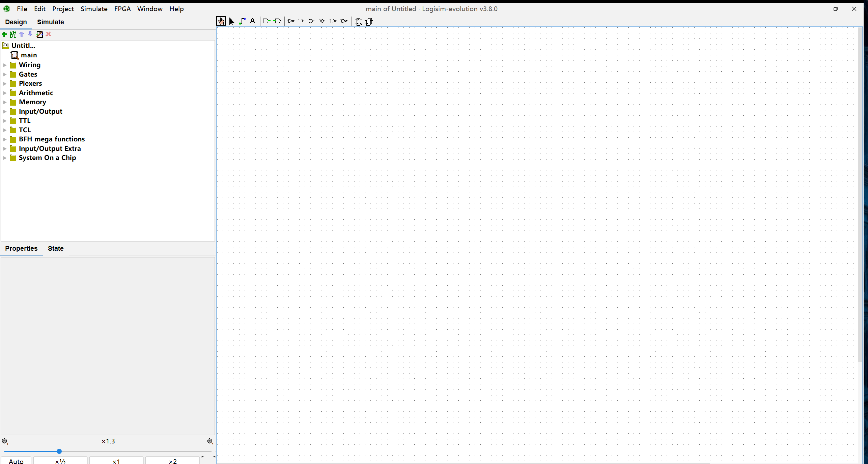The image size is (868, 464).
Task: Pick the NOT gate tool
Action: pyautogui.click(x=291, y=21)
